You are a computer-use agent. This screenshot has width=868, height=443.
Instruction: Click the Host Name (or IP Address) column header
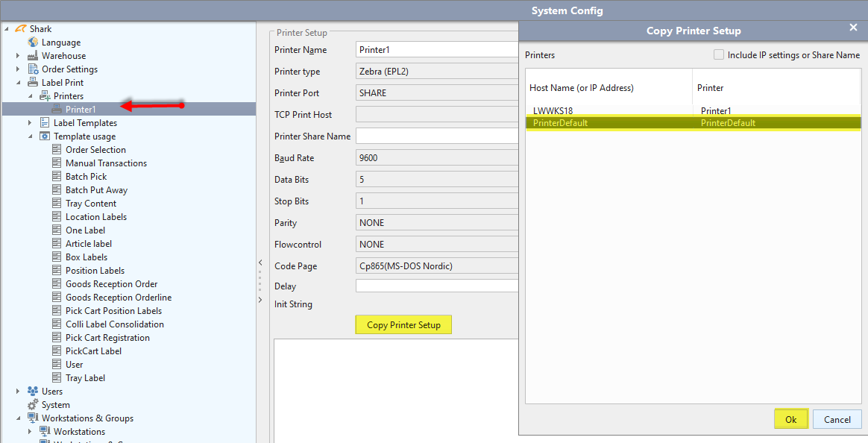609,87
